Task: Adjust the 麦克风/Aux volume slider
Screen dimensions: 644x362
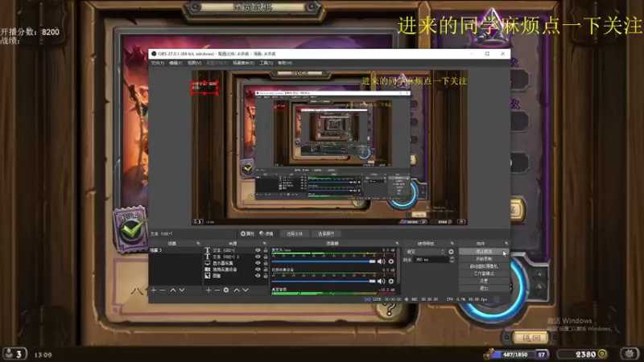Action: click(324, 261)
